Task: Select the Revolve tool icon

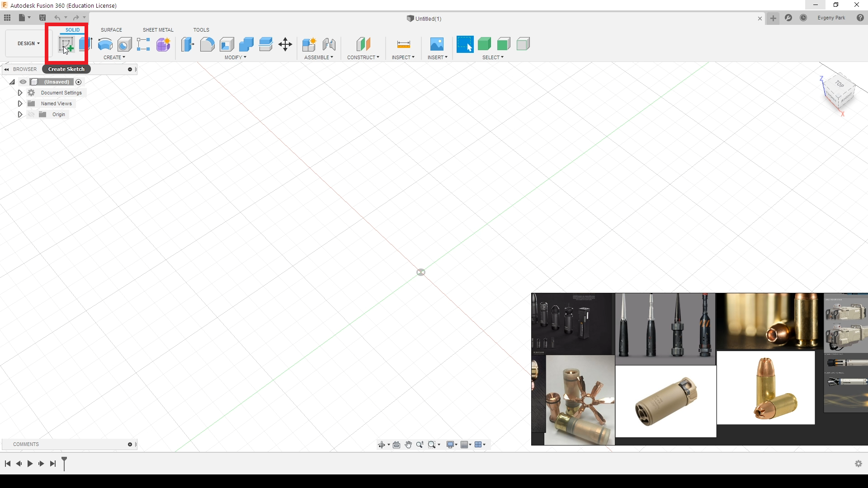Action: coord(104,44)
